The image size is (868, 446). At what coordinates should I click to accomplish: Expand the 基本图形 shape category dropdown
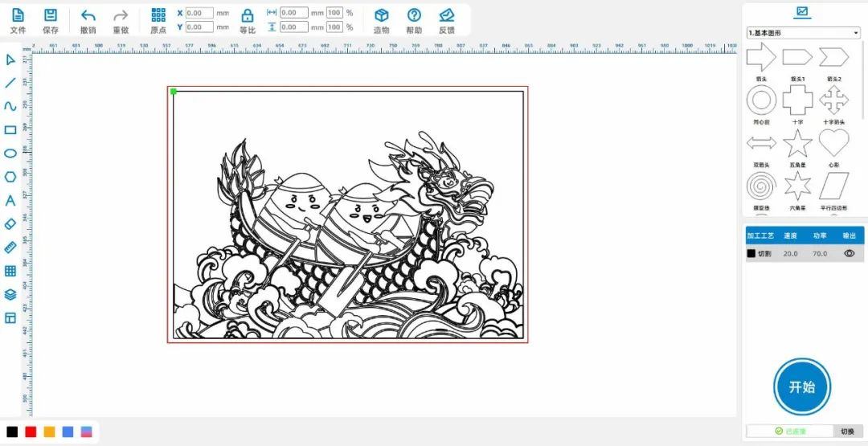click(x=804, y=33)
